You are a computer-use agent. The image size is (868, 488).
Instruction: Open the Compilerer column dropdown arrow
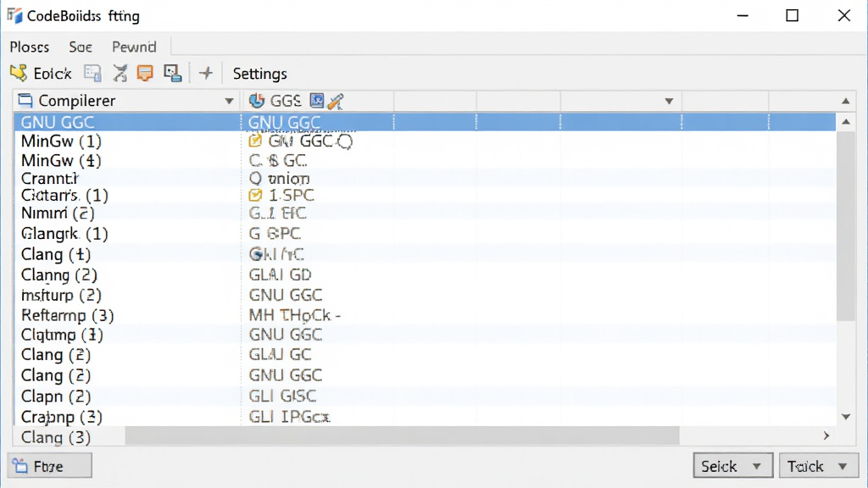point(229,101)
